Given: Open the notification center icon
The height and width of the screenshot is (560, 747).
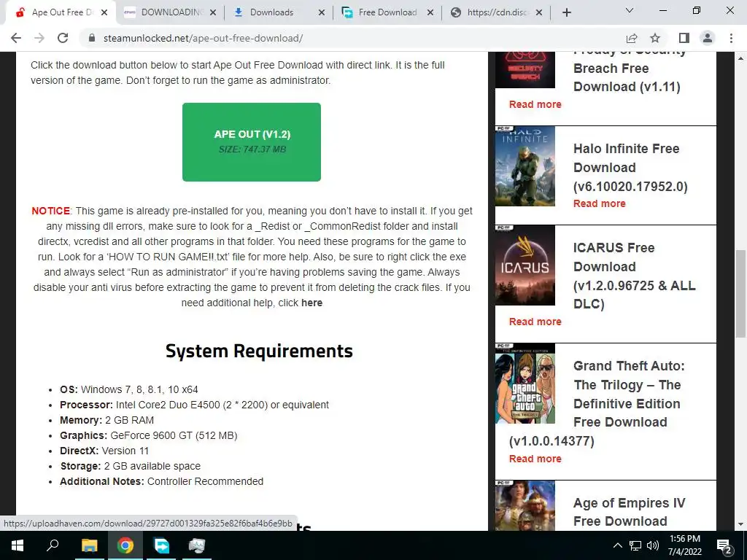Looking at the screenshot, I should tap(724, 545).
